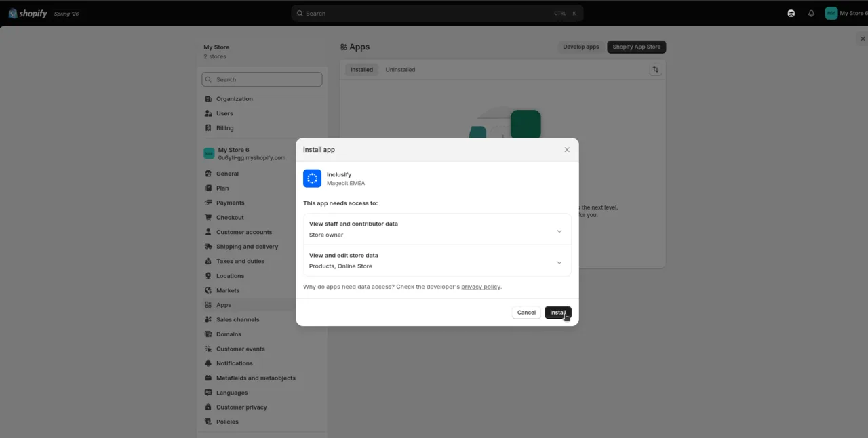Screen dimensions: 868x438
Task: Click the top Shopify search bar
Action: pos(437,14)
